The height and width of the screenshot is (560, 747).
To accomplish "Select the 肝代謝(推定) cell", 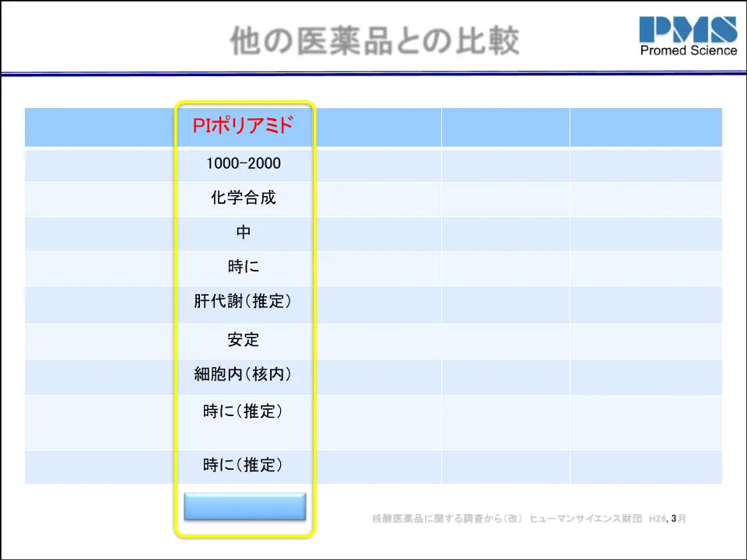I will pos(244,302).
